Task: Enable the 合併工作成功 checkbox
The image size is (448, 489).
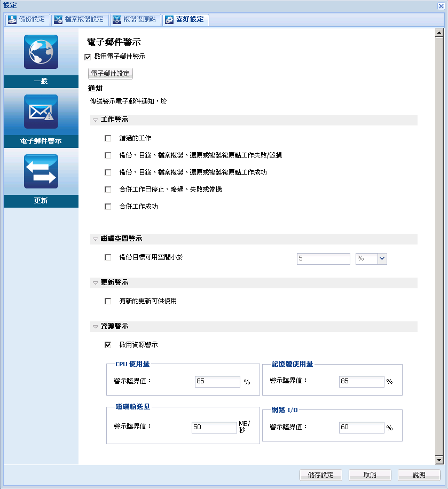Action: point(108,207)
